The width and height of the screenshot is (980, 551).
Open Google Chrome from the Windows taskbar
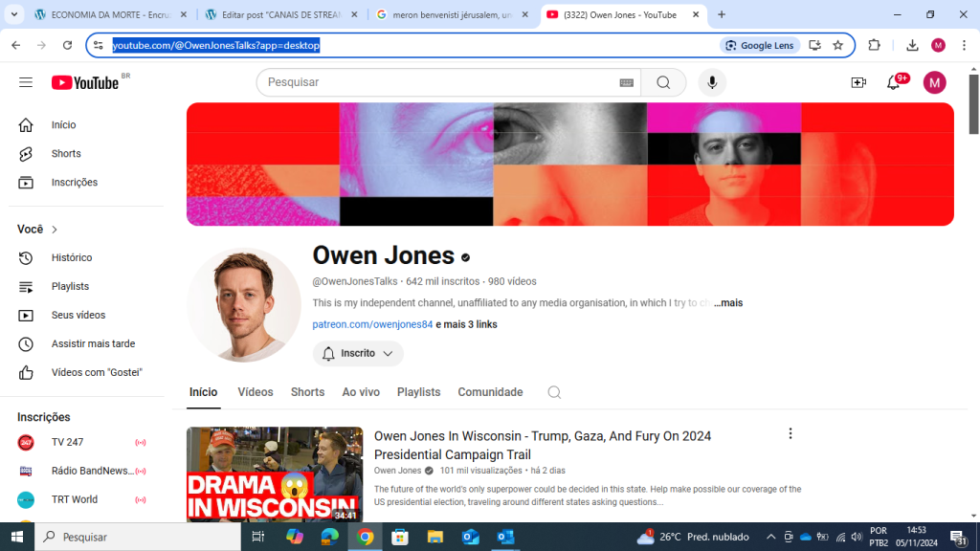(365, 537)
